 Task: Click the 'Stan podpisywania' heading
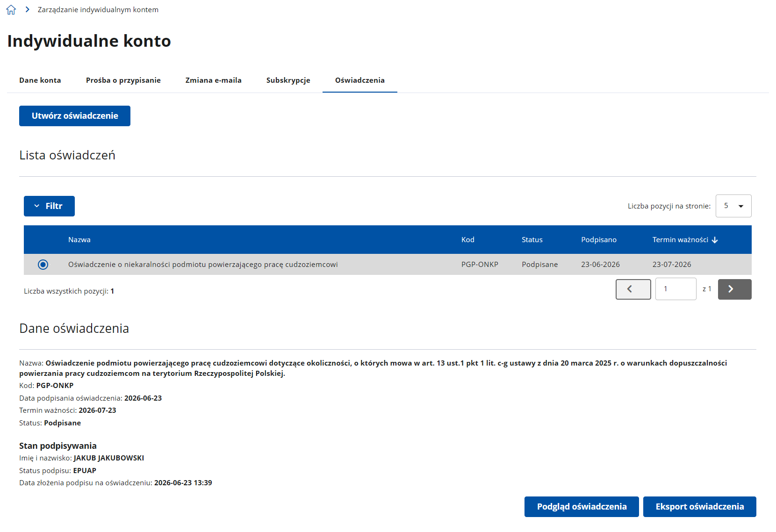point(58,446)
